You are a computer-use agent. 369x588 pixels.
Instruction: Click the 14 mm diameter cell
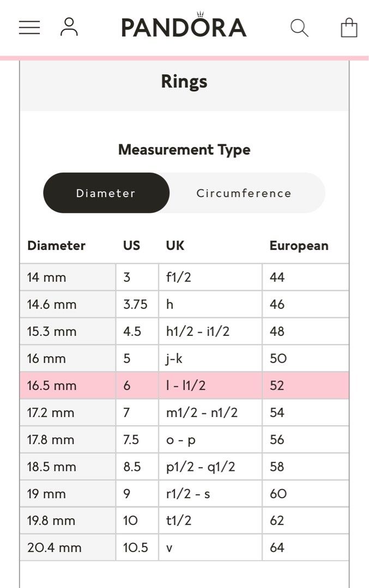[47, 277]
